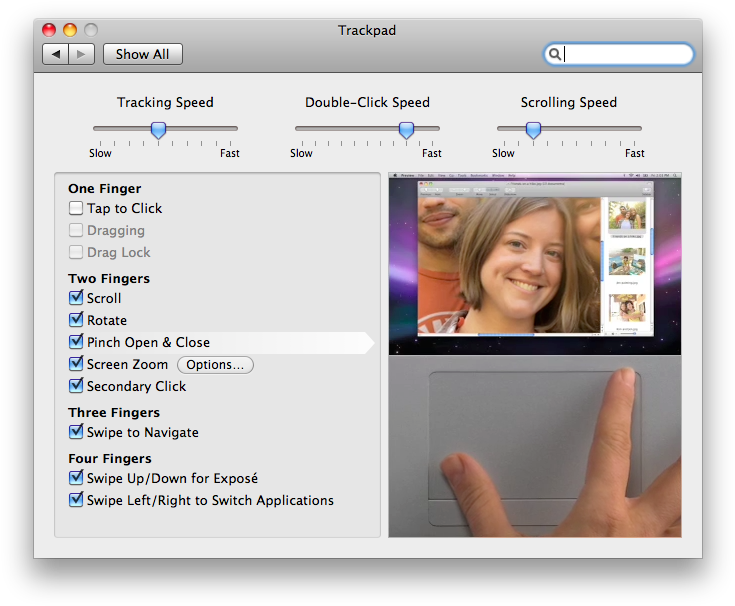
Task: Click the Tracking Speed slider knob
Action: pos(158,129)
